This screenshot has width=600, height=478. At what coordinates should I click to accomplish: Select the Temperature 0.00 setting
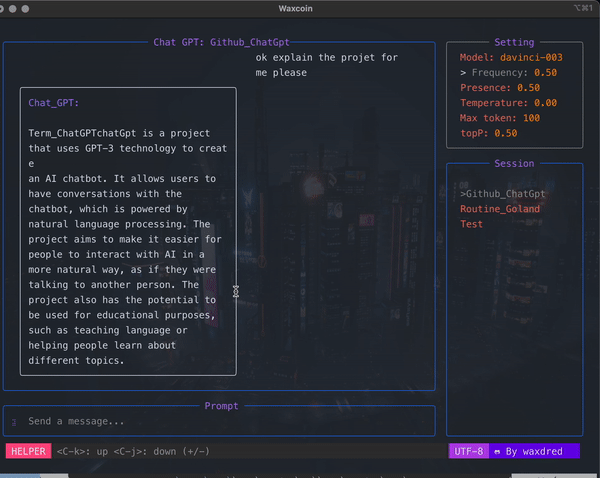coord(509,103)
